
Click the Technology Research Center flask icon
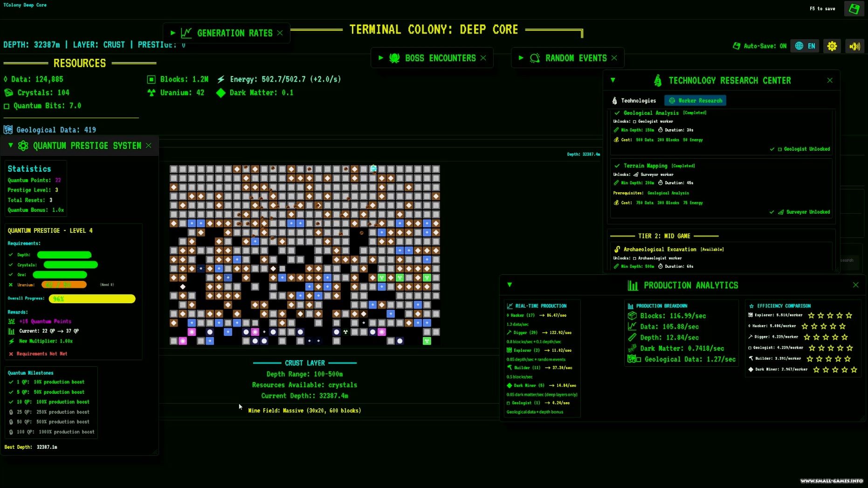click(658, 81)
